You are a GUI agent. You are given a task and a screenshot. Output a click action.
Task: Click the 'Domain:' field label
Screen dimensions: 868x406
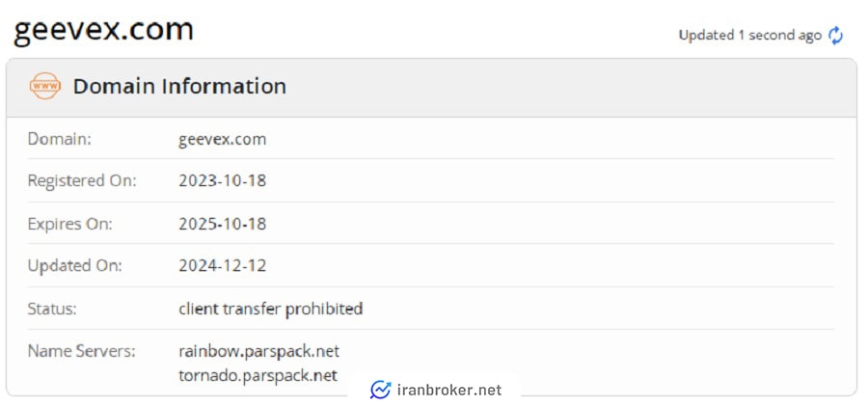point(59,139)
